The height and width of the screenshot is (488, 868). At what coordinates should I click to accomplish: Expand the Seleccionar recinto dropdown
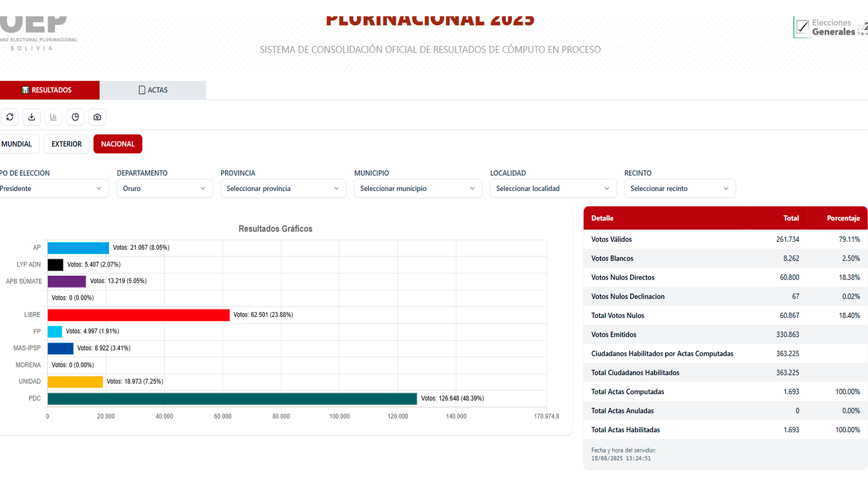(x=680, y=188)
